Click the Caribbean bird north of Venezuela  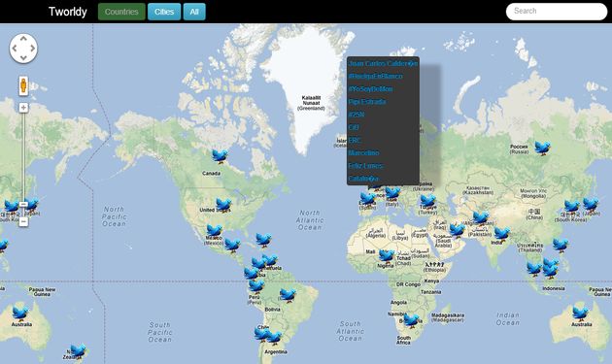pyautogui.click(x=263, y=240)
